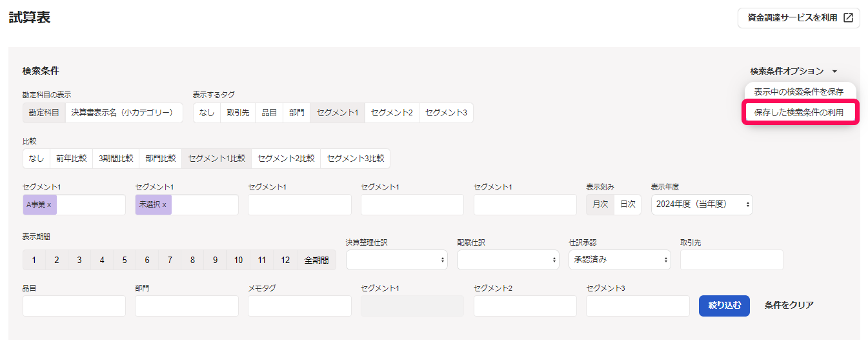Screen dimensions: 868x343
Task: Click the bottom セグメント2 input field
Action: coord(525,306)
